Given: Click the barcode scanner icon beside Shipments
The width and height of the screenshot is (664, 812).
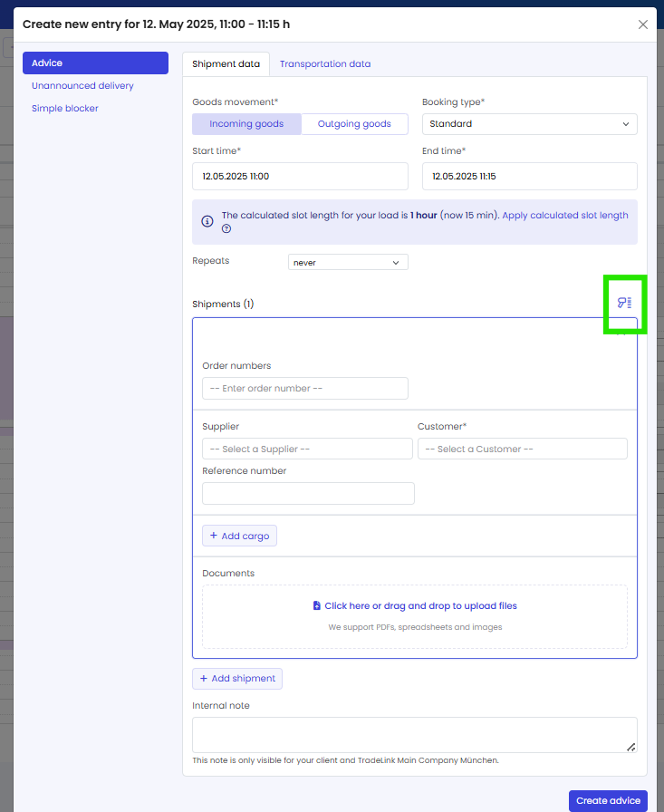Looking at the screenshot, I should pos(624,304).
